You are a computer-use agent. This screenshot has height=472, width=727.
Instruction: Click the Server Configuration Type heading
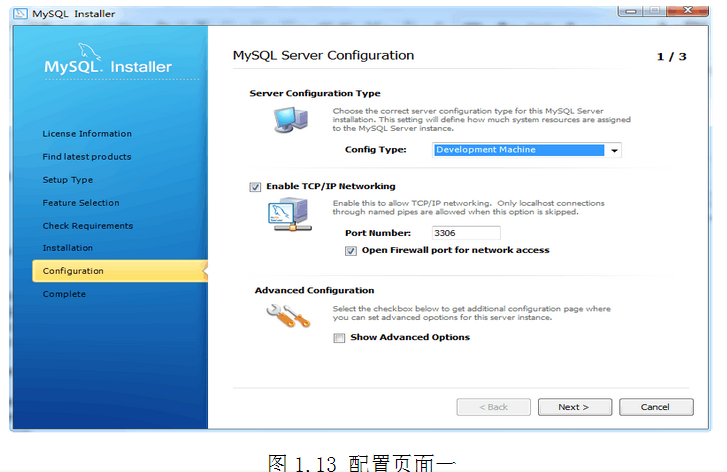tap(315, 93)
